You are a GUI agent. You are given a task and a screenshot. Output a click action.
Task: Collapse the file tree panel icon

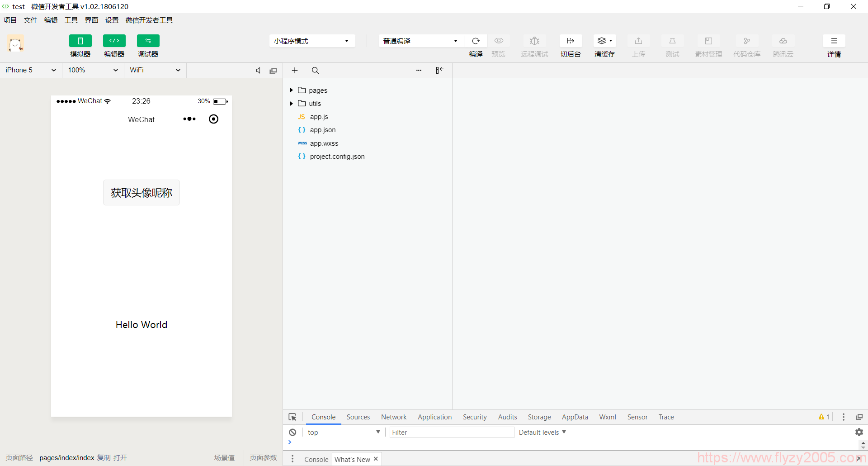tap(440, 70)
